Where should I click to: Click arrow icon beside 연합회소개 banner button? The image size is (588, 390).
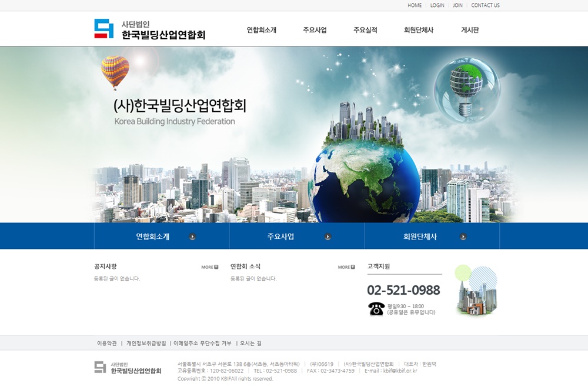[x=192, y=237]
